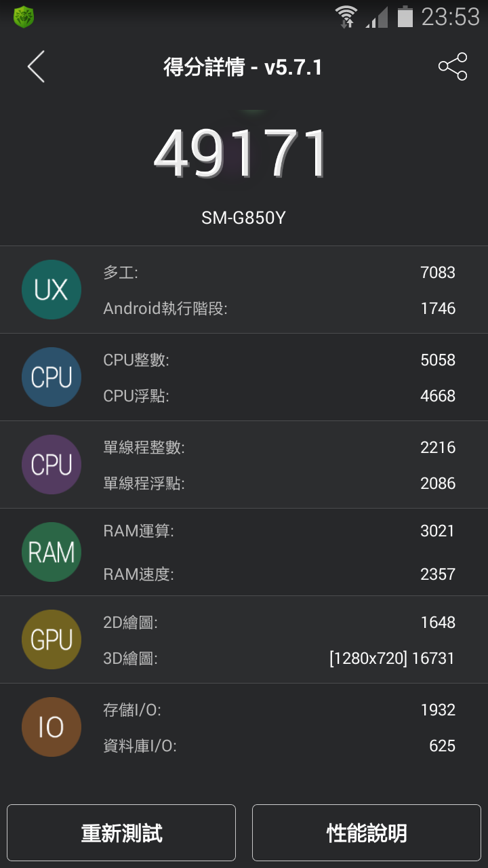This screenshot has height=868, width=488.
Task: Tap the yellow GPU category icon
Action: [x=52, y=639]
